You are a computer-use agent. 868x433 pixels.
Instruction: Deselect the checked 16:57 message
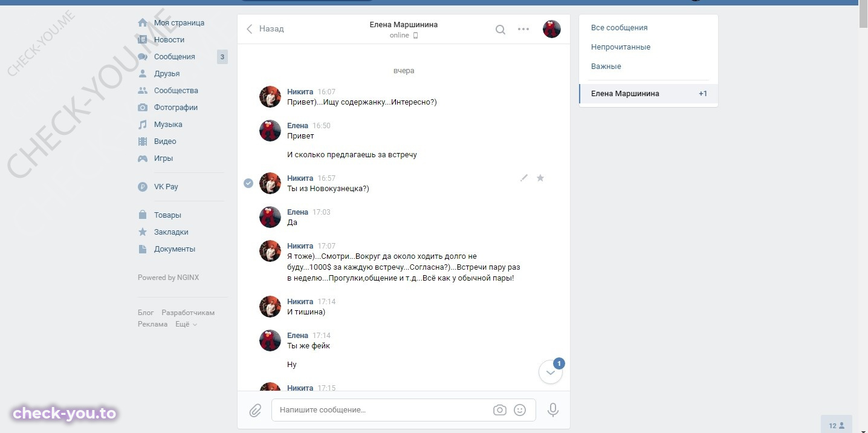coord(248,183)
